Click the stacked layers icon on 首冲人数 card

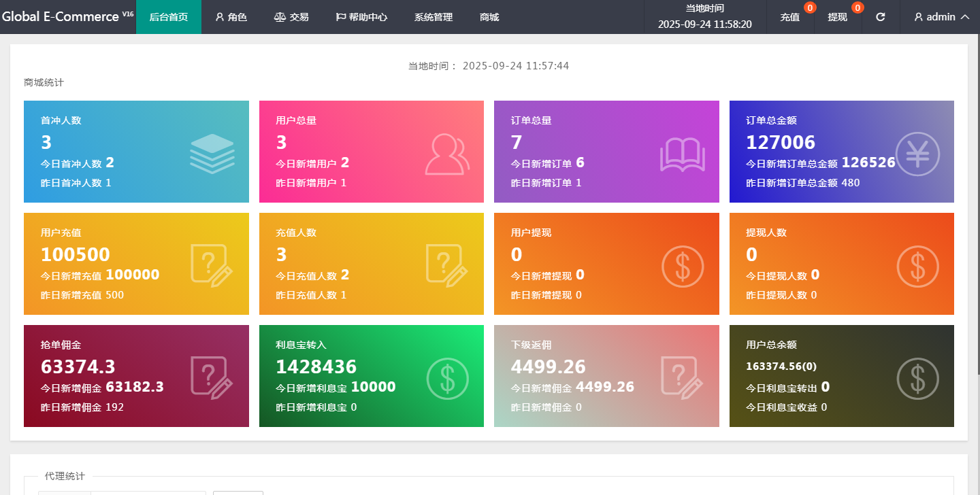click(212, 153)
